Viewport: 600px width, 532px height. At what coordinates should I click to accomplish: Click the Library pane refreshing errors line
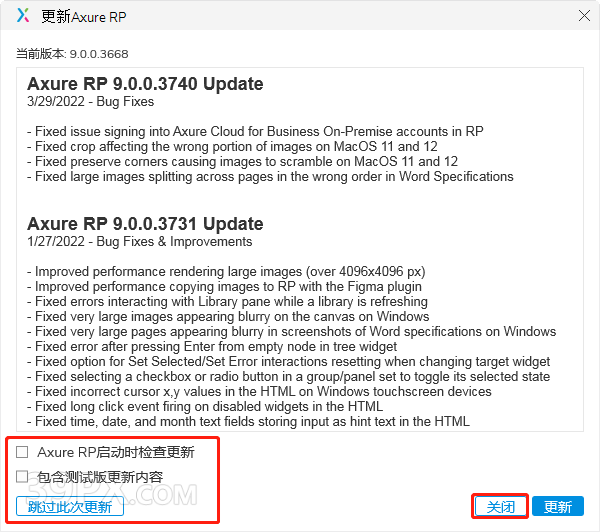click(227, 301)
